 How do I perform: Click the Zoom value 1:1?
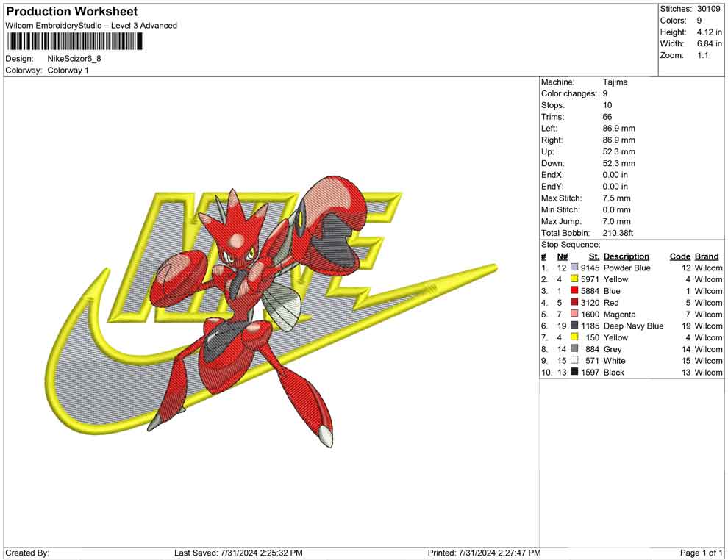[x=702, y=55]
